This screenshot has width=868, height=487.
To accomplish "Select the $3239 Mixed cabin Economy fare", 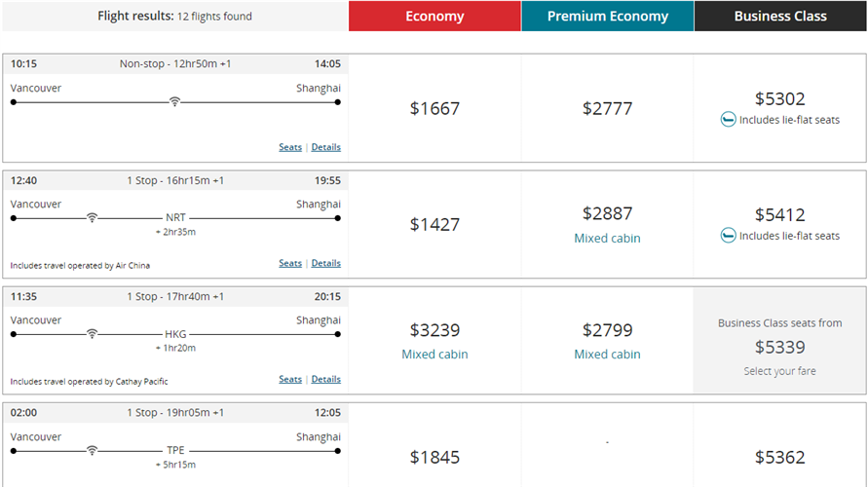I will tap(434, 340).
